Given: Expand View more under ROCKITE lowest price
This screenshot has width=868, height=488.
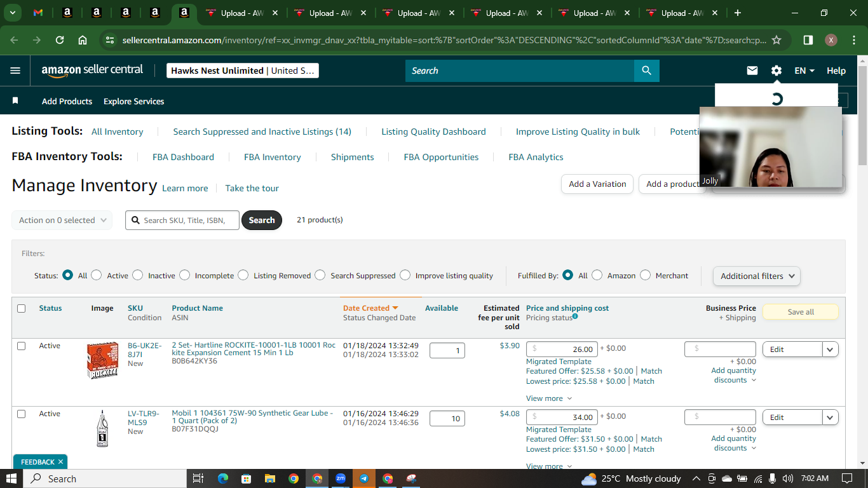Looking at the screenshot, I should tap(549, 398).
